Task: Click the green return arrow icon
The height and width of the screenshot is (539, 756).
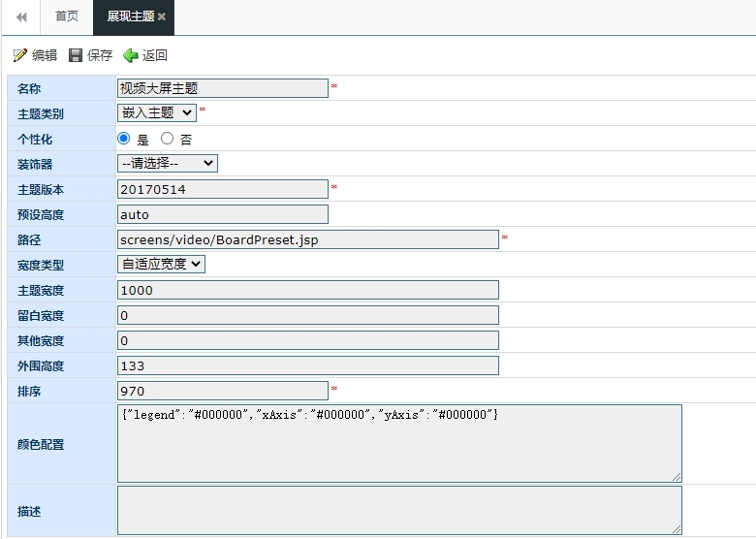Action: click(x=130, y=55)
